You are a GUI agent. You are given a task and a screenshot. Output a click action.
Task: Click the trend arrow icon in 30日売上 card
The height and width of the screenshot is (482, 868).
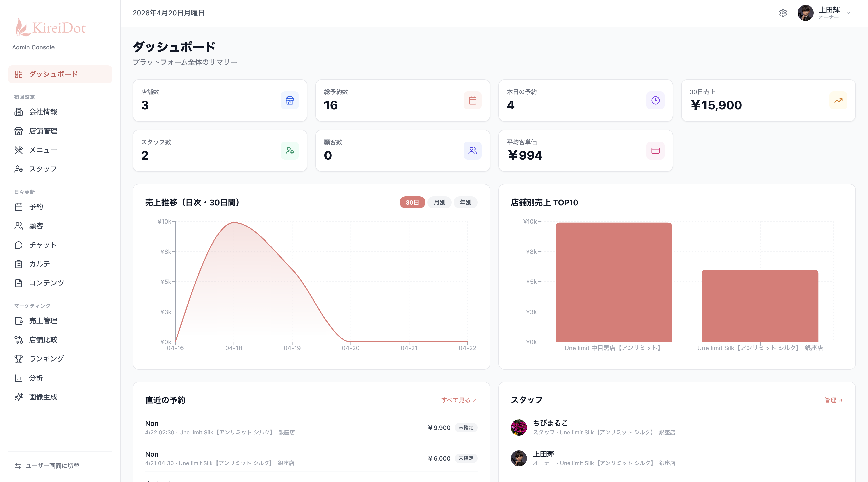pos(838,100)
